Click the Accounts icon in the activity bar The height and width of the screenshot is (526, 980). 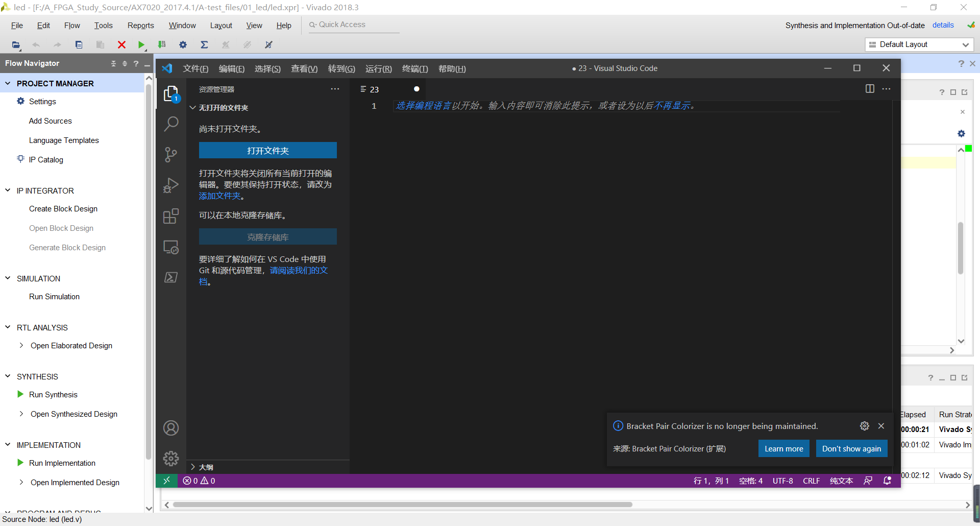(170, 428)
